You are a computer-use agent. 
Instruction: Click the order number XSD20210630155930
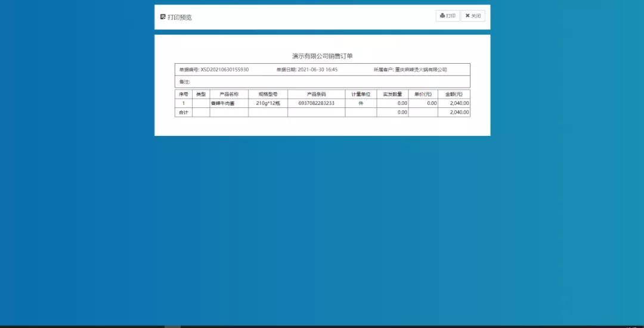click(x=224, y=70)
